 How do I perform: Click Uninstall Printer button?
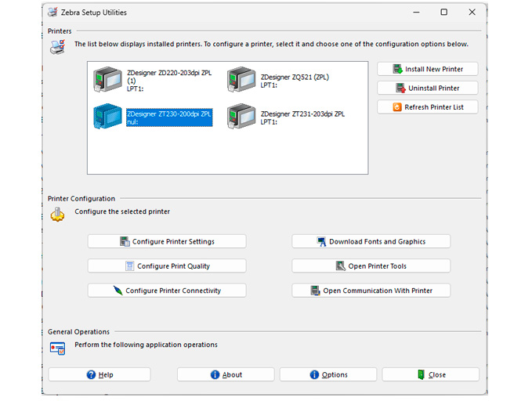coord(428,89)
